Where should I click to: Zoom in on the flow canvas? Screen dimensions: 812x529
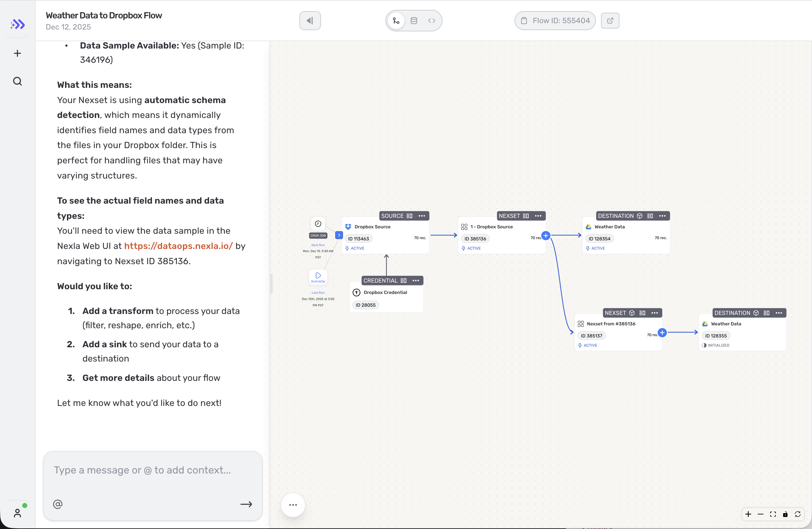(748, 514)
